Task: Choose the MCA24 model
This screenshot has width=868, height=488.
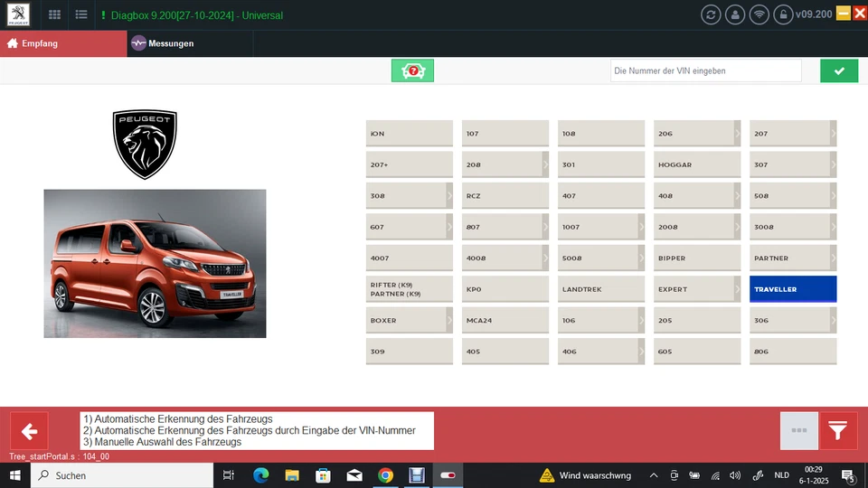Action: pyautogui.click(x=505, y=320)
